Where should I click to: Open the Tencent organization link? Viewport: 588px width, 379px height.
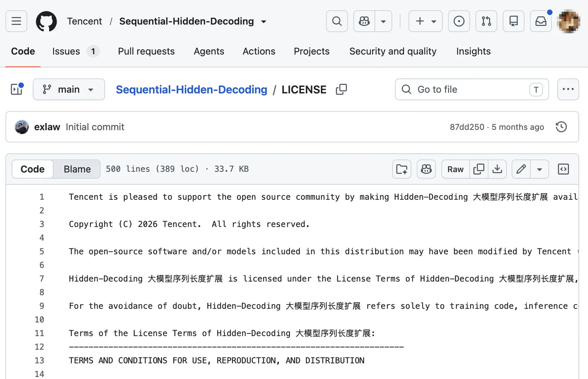85,21
